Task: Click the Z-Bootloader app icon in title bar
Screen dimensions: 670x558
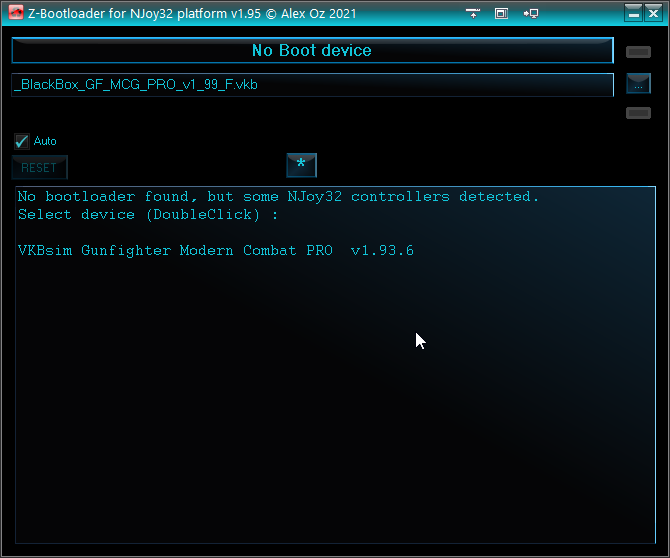Action: 16,12
